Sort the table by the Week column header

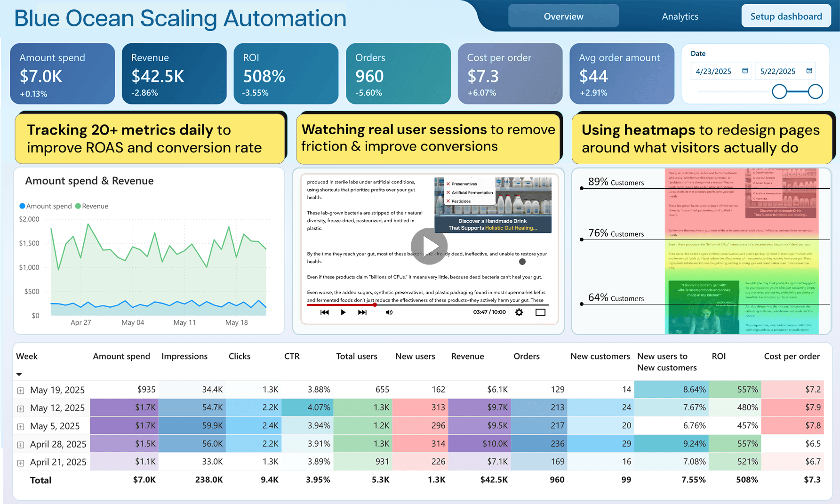click(27, 356)
